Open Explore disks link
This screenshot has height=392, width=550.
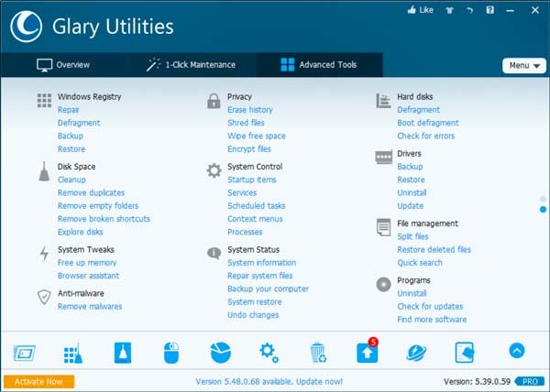pyautogui.click(x=81, y=232)
